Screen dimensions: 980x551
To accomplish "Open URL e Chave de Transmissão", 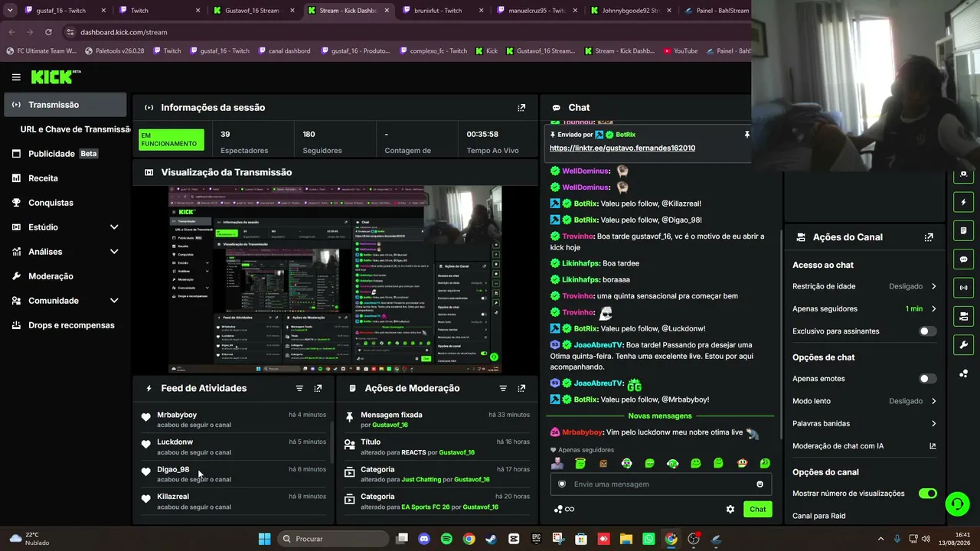I will click(x=75, y=129).
